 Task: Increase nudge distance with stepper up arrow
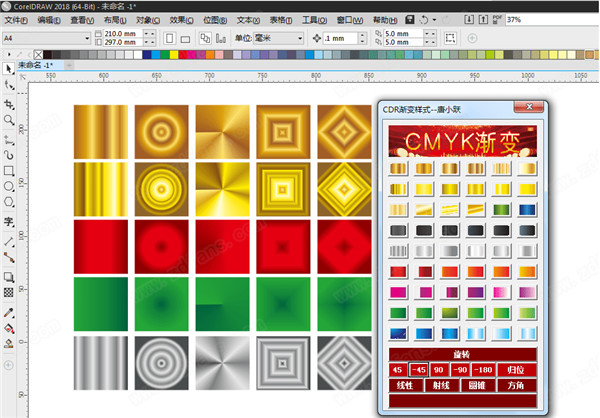[362, 35]
